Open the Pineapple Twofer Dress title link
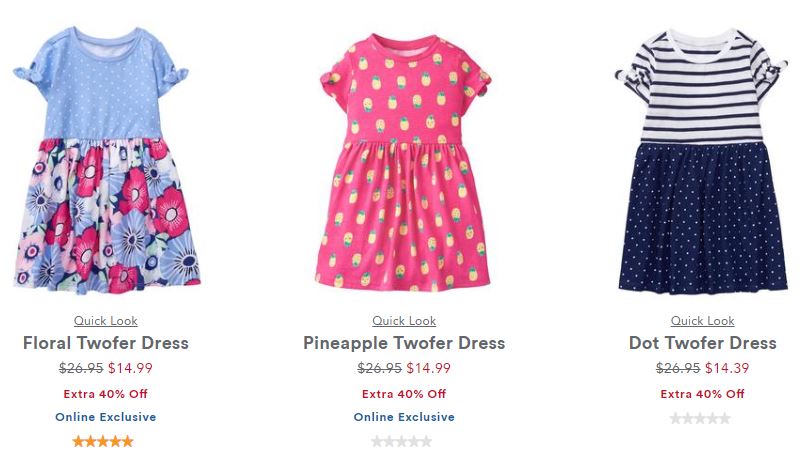812x459 pixels. pos(404,343)
